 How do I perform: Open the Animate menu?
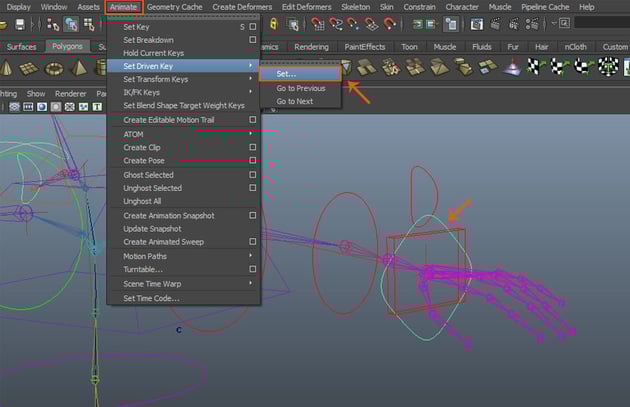pyautogui.click(x=123, y=7)
